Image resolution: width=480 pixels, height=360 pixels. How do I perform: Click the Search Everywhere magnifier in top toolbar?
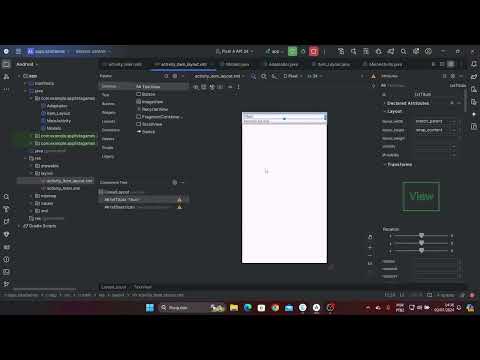(403, 51)
